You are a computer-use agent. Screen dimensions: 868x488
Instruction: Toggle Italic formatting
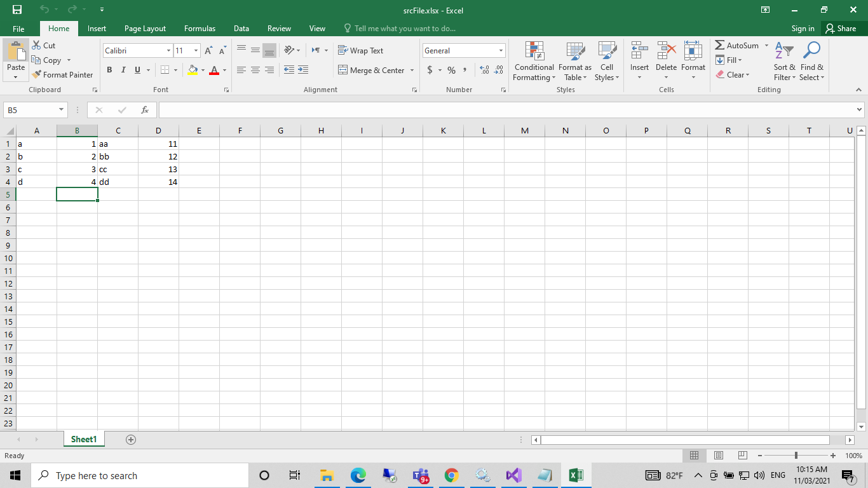[x=123, y=70]
